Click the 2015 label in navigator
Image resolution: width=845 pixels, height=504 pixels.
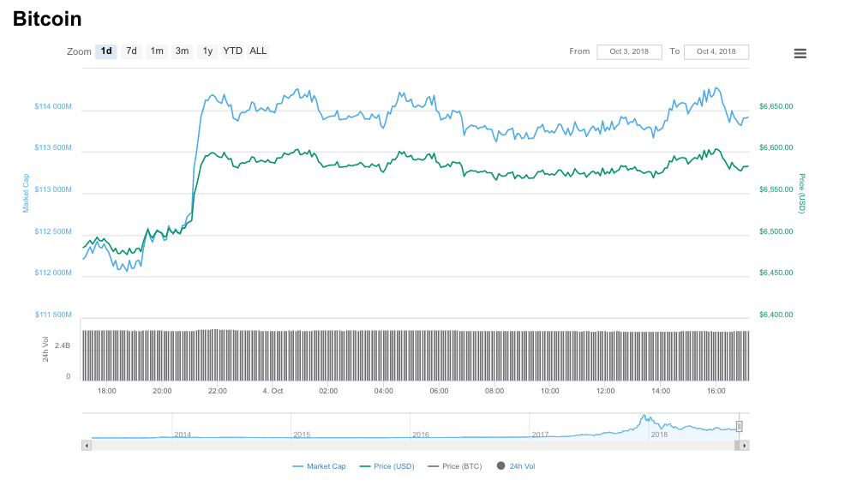pos(302,435)
